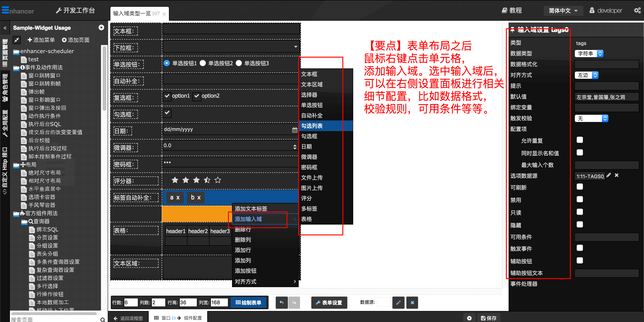Open the settings gears icon top right
Viewport: 644px width, 322px height.
coord(637,10)
